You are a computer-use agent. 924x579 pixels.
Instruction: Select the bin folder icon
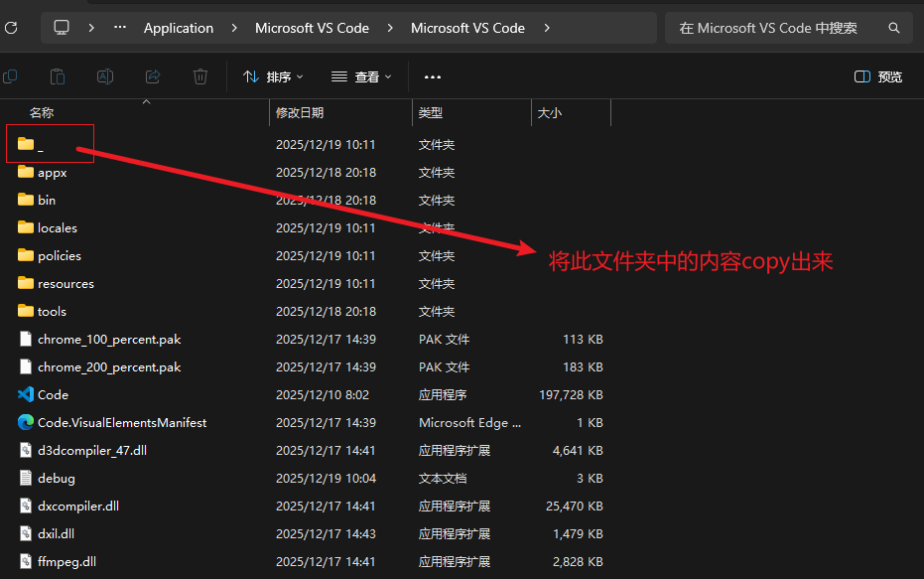[x=26, y=200]
